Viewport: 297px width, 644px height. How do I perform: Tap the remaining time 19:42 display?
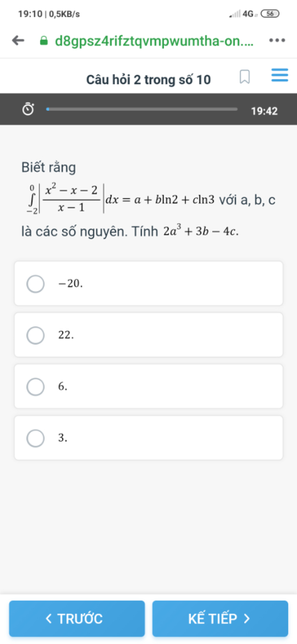[x=264, y=111]
